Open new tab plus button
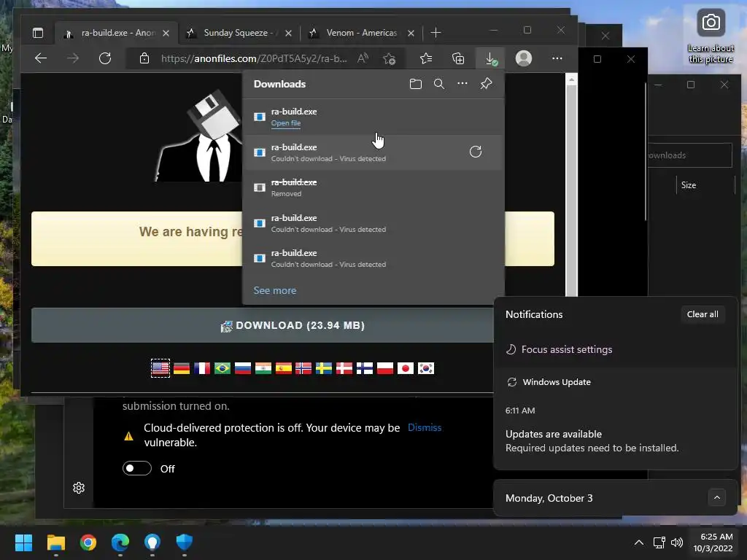The height and width of the screenshot is (560, 747). (x=436, y=33)
